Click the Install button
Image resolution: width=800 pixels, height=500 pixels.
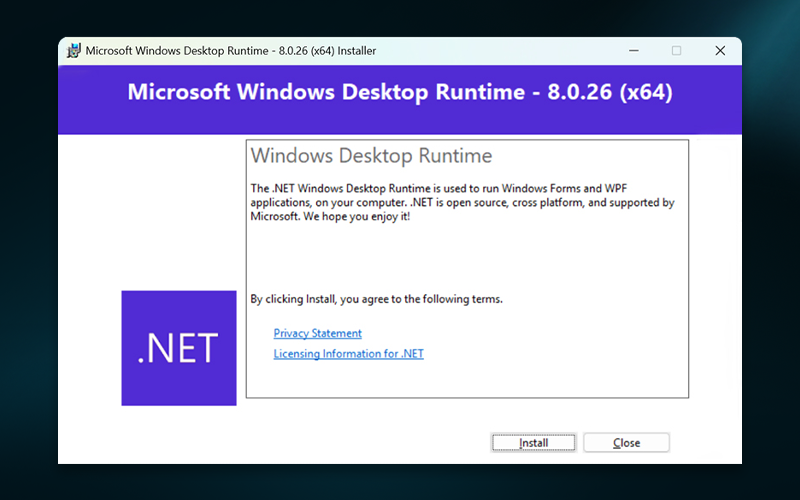(534, 443)
